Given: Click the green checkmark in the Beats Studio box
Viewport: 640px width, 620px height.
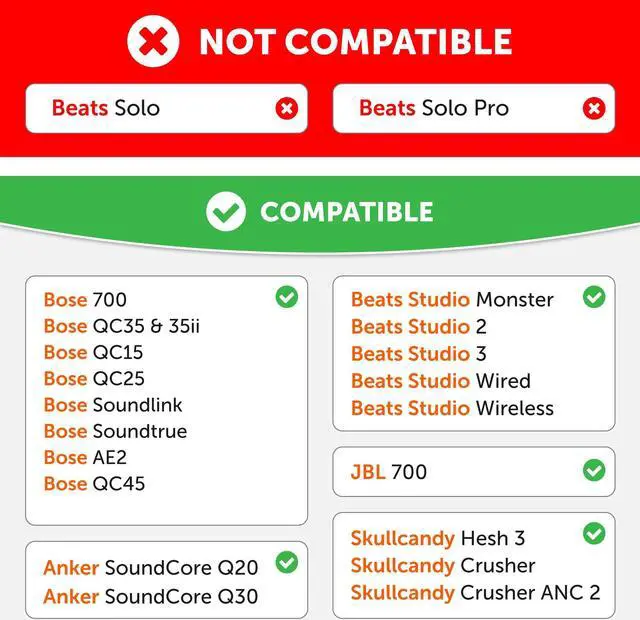Looking at the screenshot, I should [x=594, y=297].
